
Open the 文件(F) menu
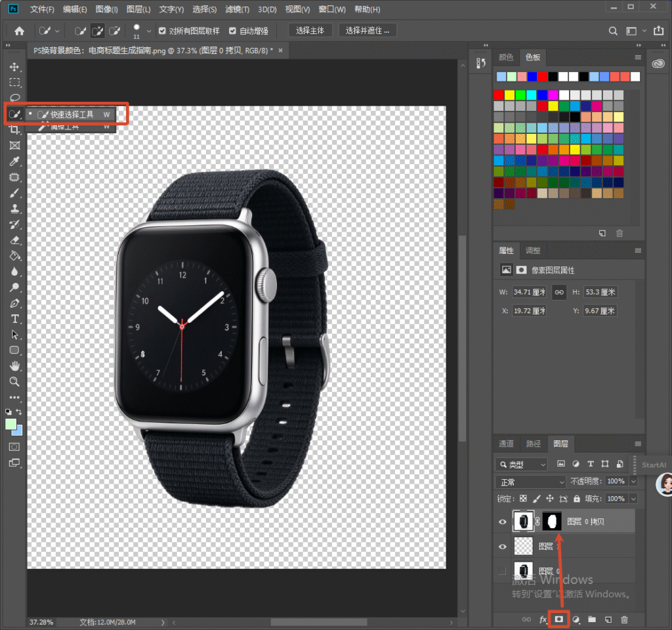(42, 9)
